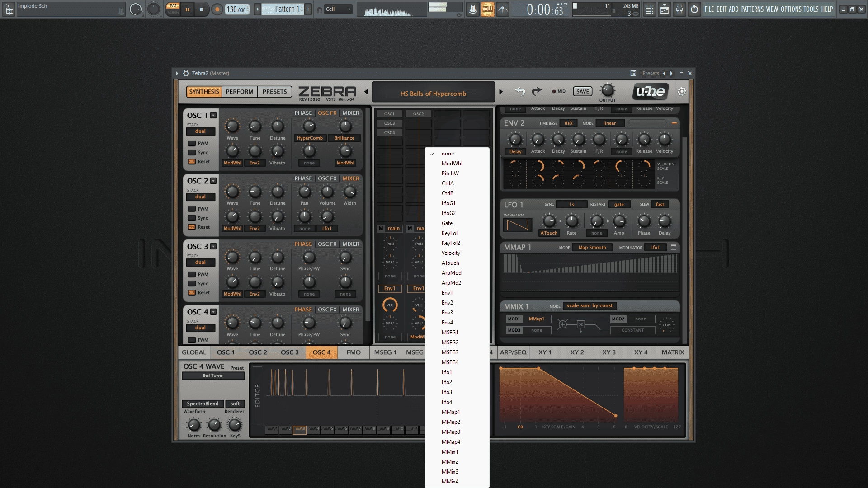This screenshot has width=868, height=488.
Task: Pause playback in FL Studio transport
Action: pos(187,9)
